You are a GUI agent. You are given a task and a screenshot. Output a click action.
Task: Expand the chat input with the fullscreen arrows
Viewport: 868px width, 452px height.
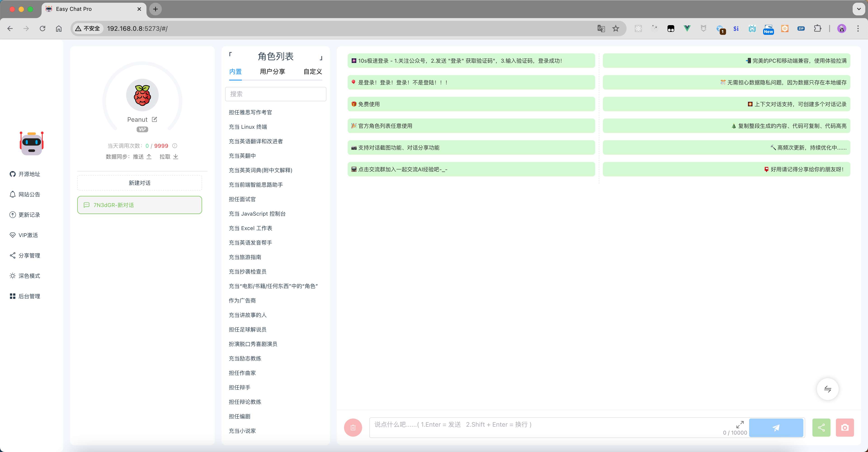point(740,424)
